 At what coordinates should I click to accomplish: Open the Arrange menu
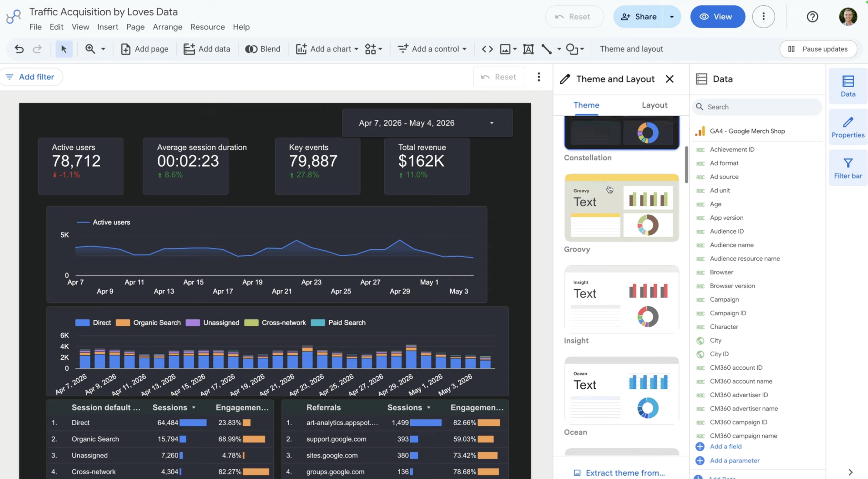point(167,27)
